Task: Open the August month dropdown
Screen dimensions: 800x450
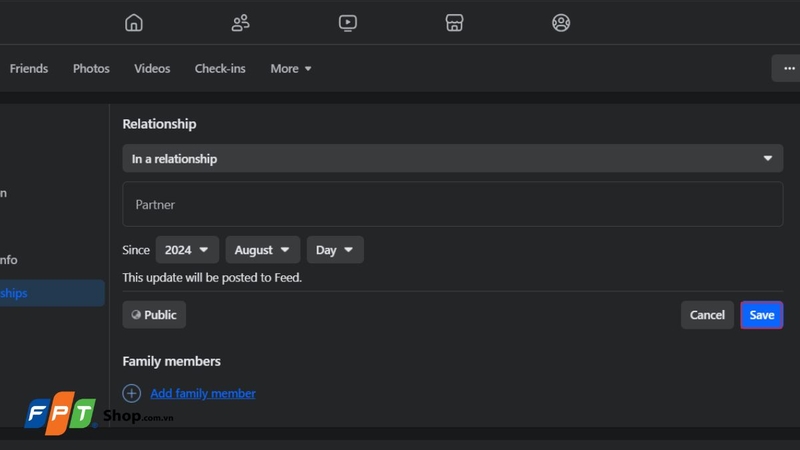Action: 263,250
